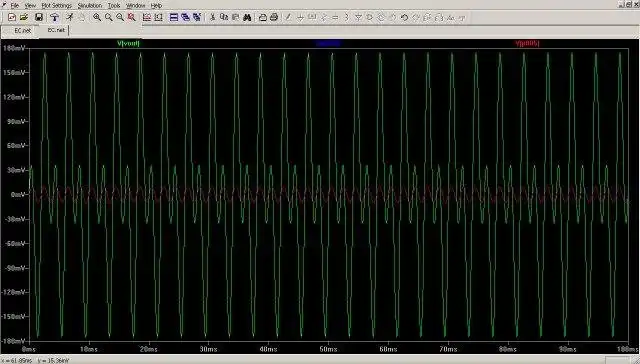The image size is (640, 364).
Task: Click the Save floppy disk icon
Action: click(x=39, y=17)
